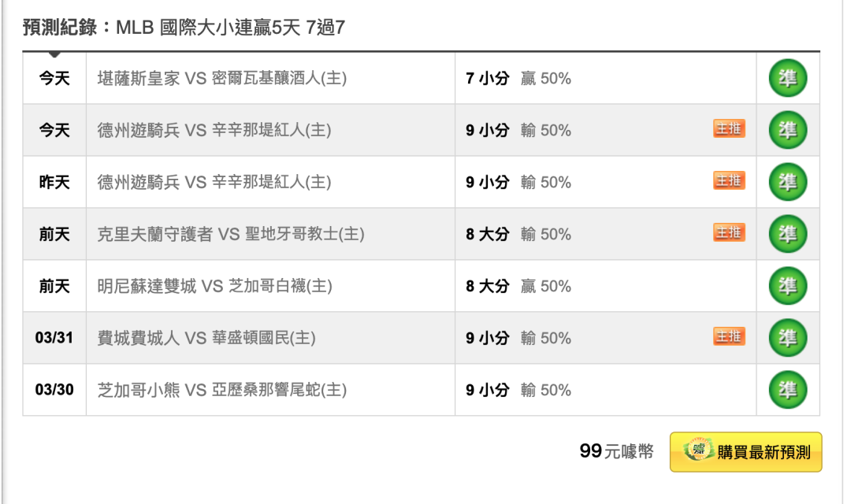Screen dimensions: 851x504
Task: Click the green 準 badge in yesterday's 德州遊騎兵 row
Action: point(787,182)
